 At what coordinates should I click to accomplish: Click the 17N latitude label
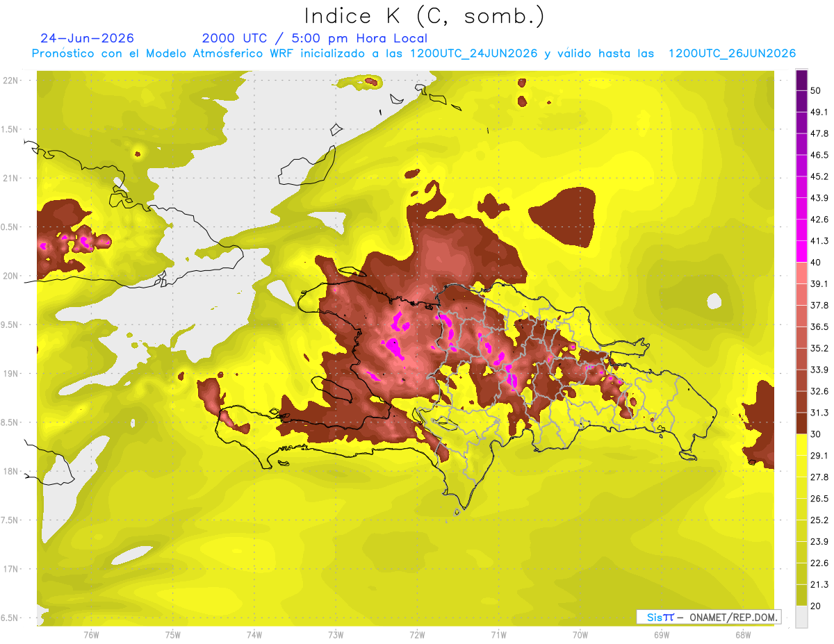(x=11, y=569)
